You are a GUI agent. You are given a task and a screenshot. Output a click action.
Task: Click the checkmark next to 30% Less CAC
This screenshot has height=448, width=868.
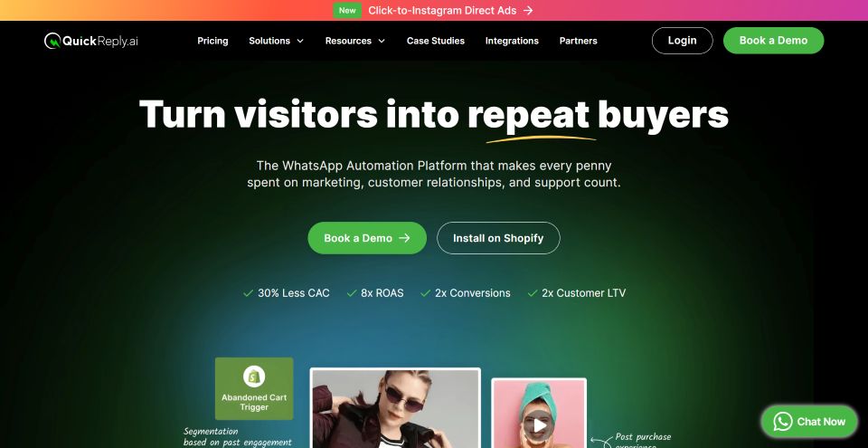tap(248, 292)
